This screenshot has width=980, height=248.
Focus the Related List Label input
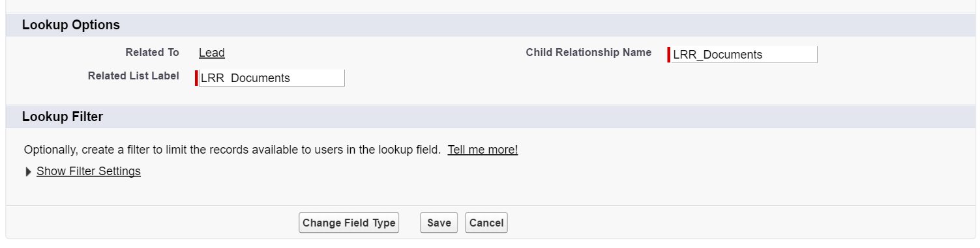coord(271,78)
